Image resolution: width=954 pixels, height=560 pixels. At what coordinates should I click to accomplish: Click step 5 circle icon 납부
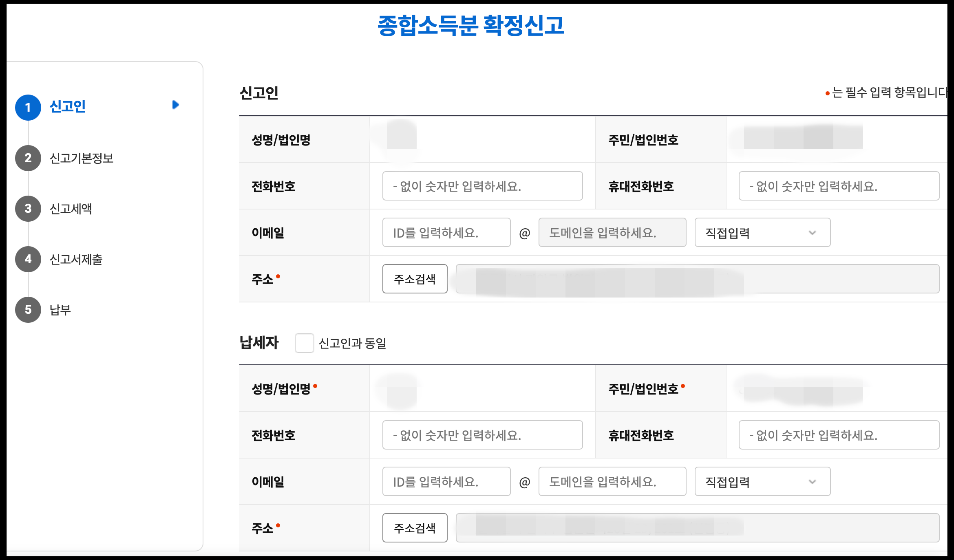28,309
